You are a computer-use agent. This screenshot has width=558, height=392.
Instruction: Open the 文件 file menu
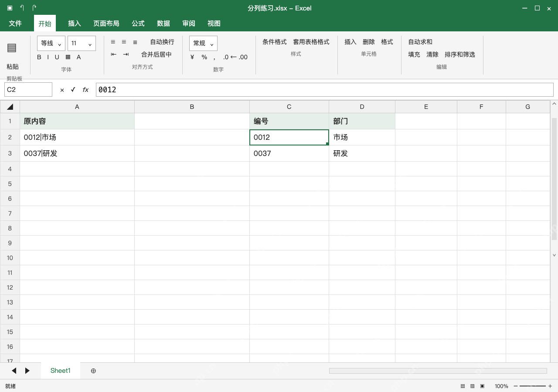click(x=15, y=24)
